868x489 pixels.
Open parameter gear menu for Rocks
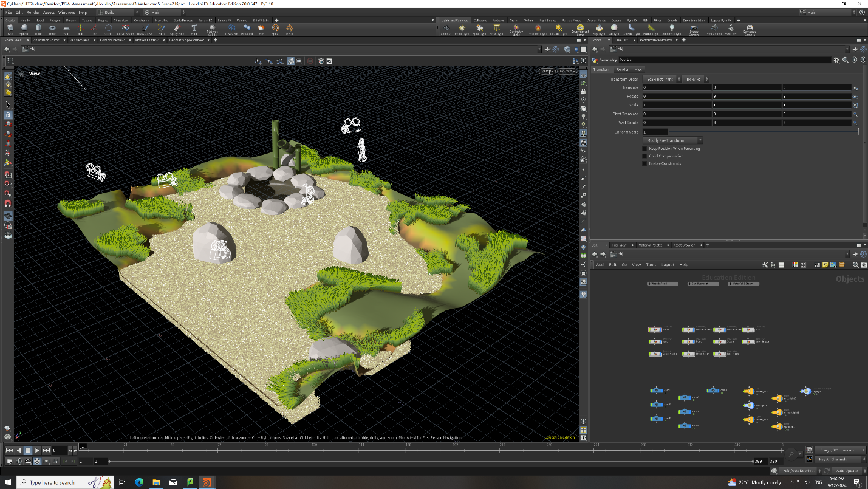pos(836,60)
